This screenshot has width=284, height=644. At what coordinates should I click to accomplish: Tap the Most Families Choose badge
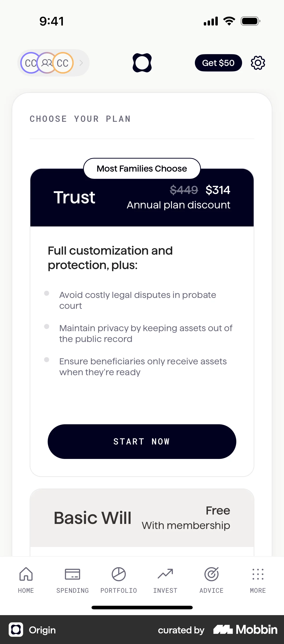tap(142, 168)
